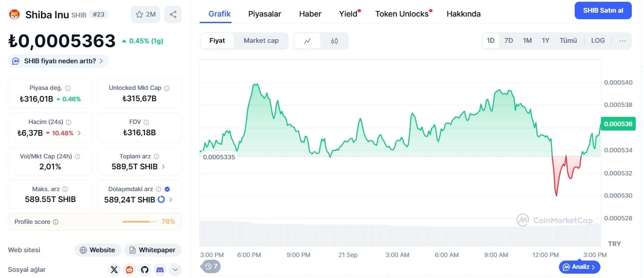
Task: Expand Hacim (24s) details chevron
Action: (79, 133)
